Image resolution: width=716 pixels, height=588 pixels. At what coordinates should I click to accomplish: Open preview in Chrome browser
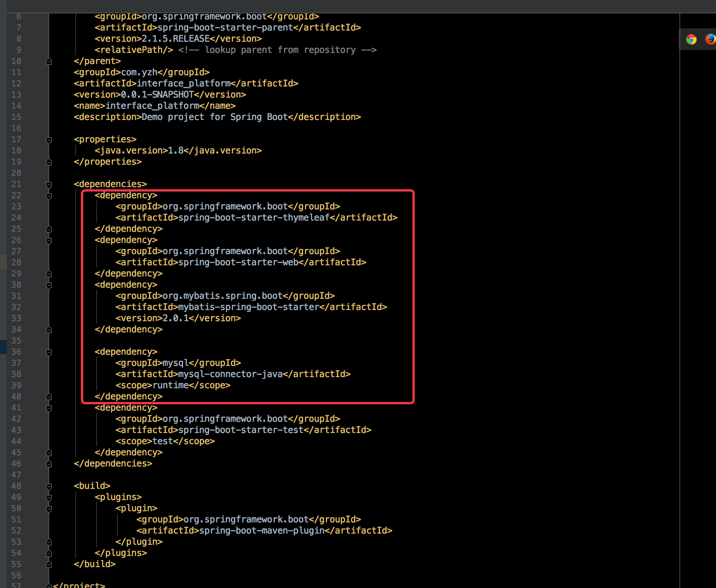click(691, 39)
